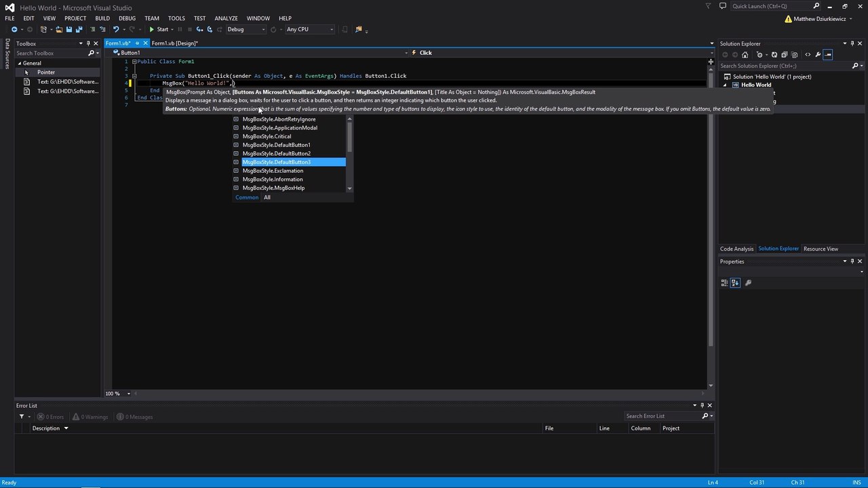Open the Debug configuration dropdown

coord(245,29)
